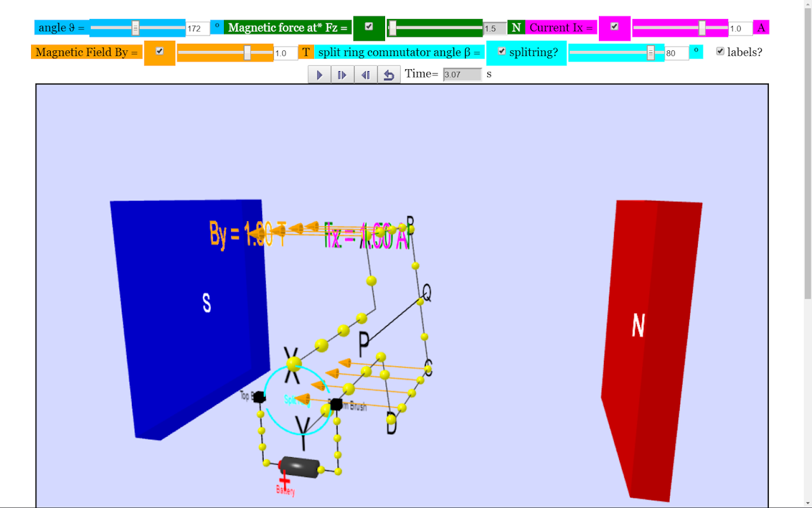Screen dimensions: 812x508
Task: Click the Top Brush black block
Action: [259, 397]
